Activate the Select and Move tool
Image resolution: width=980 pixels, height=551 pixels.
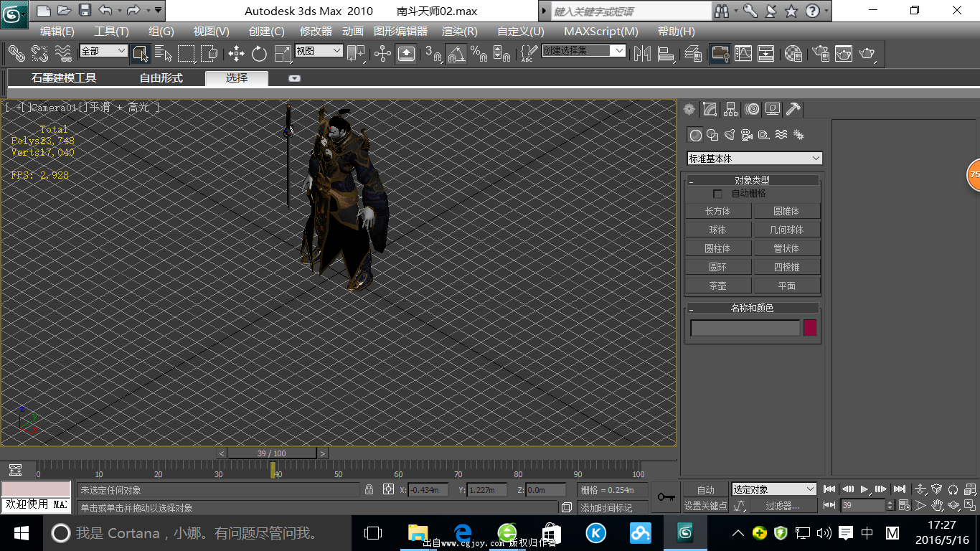tap(236, 53)
